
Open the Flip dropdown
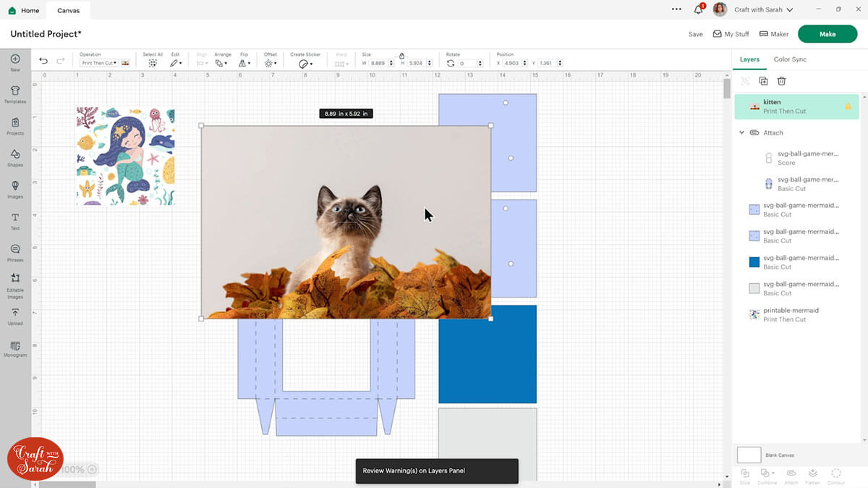click(244, 63)
